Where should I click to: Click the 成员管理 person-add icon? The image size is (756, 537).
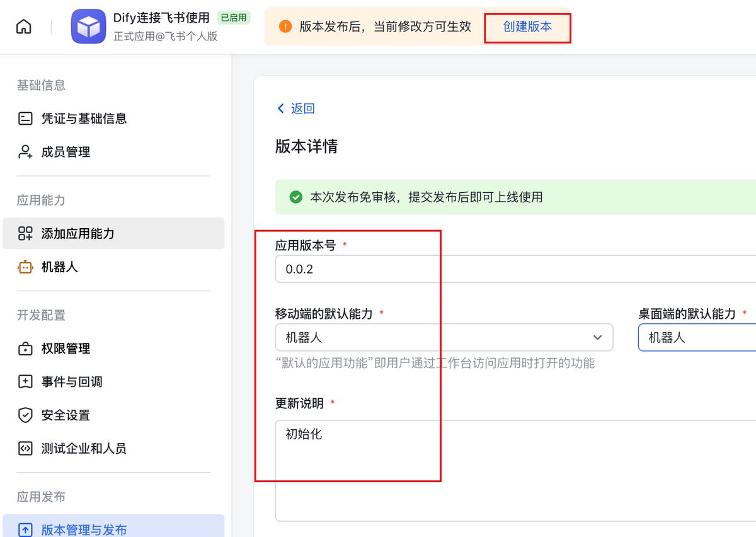click(25, 152)
